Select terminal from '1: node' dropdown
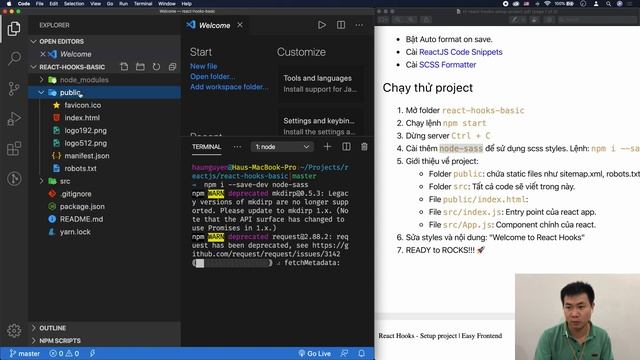This screenshot has height=360, width=640. pyautogui.click(x=282, y=147)
